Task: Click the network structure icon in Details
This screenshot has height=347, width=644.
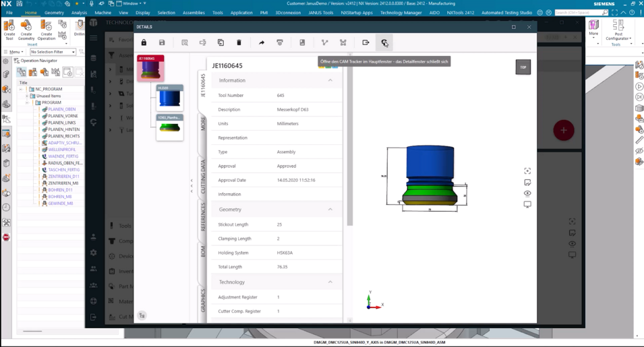Action: click(x=343, y=42)
